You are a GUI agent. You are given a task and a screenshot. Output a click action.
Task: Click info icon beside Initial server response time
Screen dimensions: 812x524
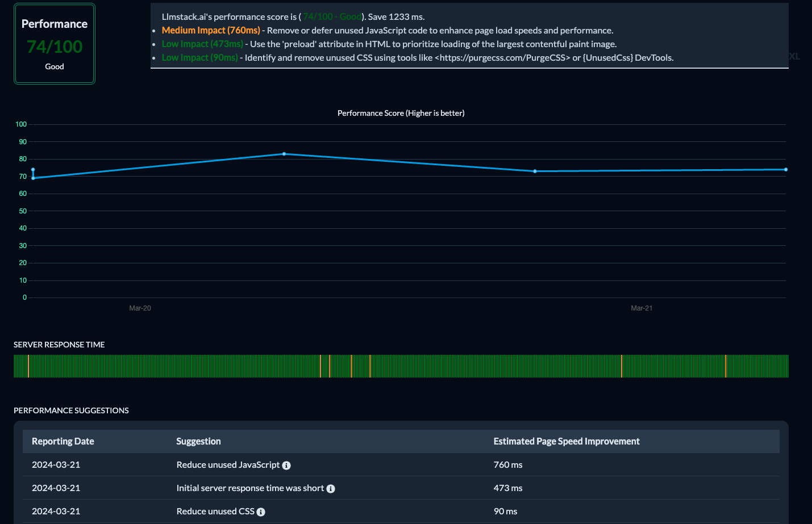(x=330, y=488)
